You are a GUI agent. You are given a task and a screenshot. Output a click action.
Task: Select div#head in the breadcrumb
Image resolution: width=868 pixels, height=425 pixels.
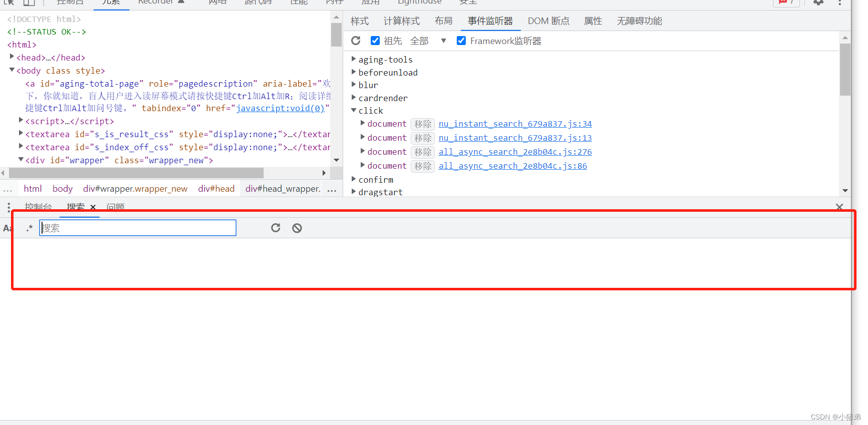216,189
